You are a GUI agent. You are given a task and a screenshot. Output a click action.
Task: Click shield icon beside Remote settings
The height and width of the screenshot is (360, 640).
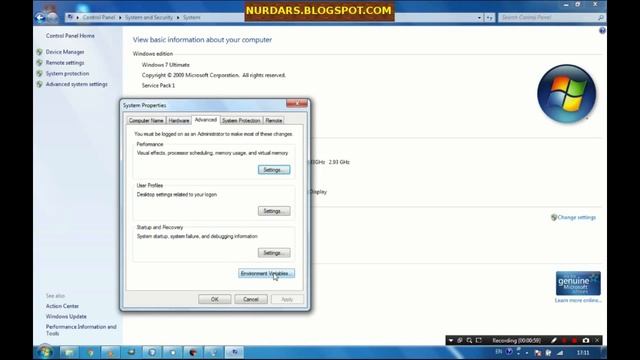click(40, 63)
